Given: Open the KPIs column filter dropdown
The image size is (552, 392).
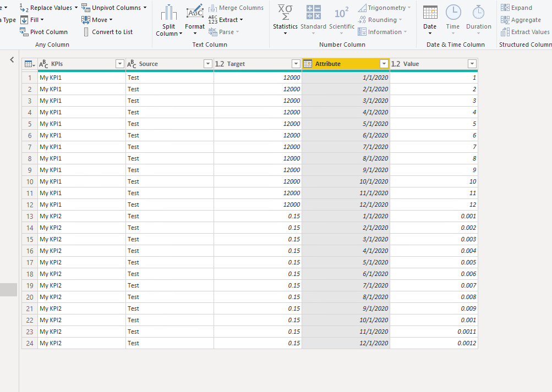Looking at the screenshot, I should tap(119, 64).
